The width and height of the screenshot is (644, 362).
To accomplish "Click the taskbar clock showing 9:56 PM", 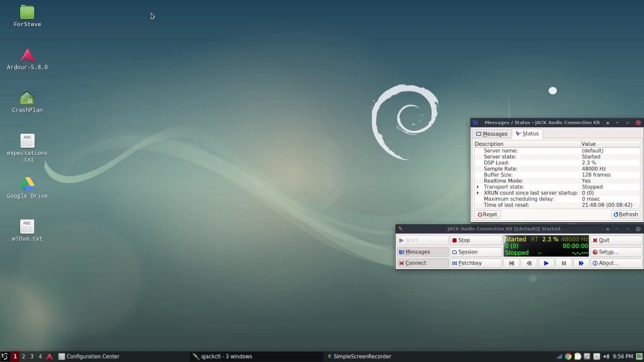I will (x=623, y=356).
